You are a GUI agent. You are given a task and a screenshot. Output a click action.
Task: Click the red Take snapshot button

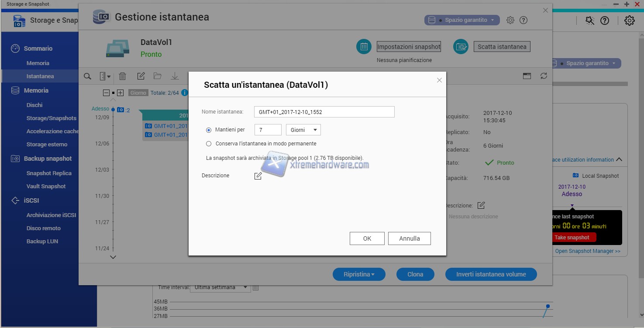(572, 238)
